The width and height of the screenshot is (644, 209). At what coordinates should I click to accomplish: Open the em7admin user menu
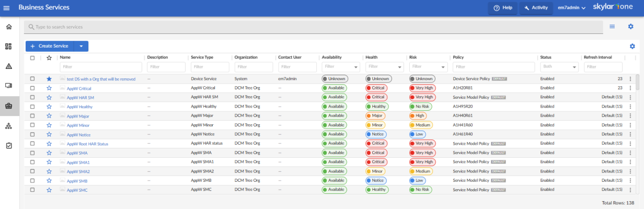click(571, 8)
